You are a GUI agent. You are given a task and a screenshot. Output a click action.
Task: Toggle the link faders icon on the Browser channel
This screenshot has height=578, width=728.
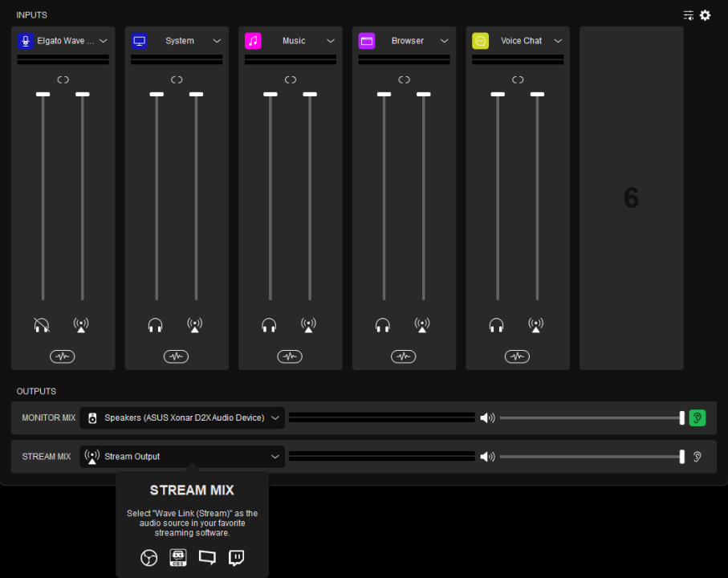coord(404,79)
